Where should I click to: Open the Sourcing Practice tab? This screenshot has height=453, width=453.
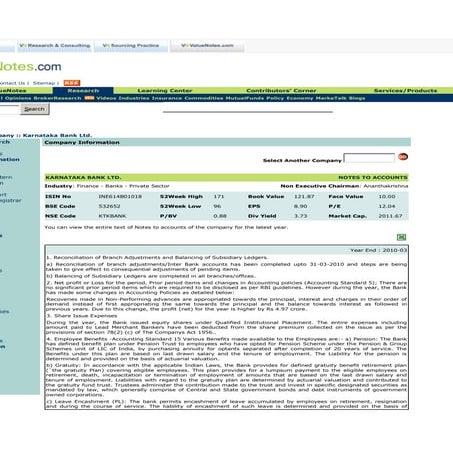coord(131,46)
